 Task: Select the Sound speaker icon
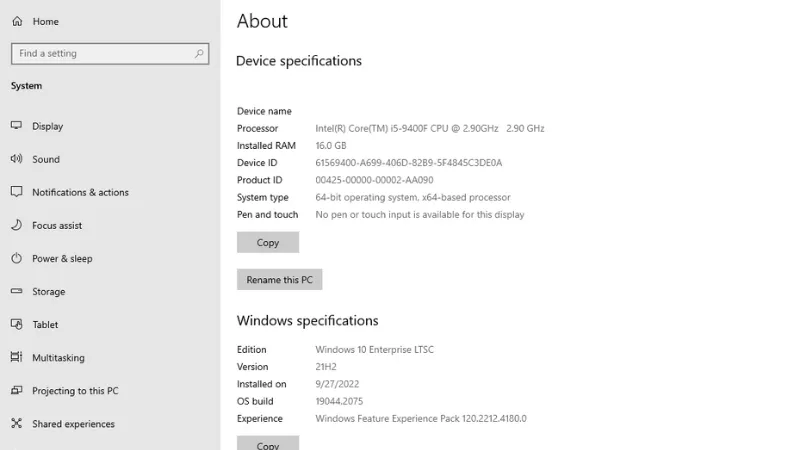[x=16, y=159]
